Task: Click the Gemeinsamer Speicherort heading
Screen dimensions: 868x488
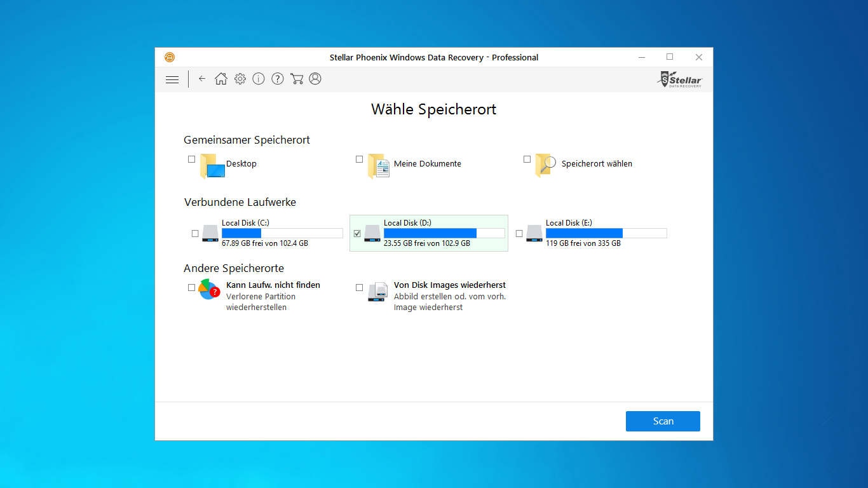Action: click(247, 140)
